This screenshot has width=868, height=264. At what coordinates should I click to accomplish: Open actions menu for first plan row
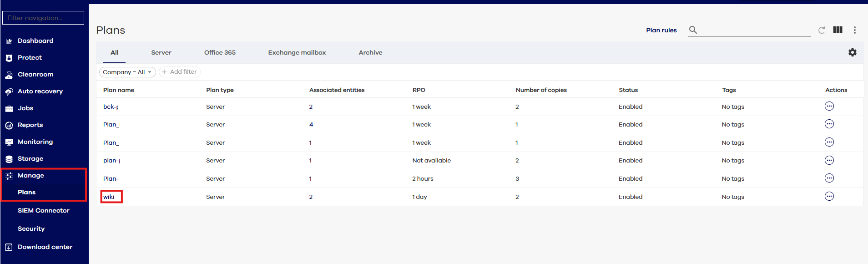coord(829,107)
